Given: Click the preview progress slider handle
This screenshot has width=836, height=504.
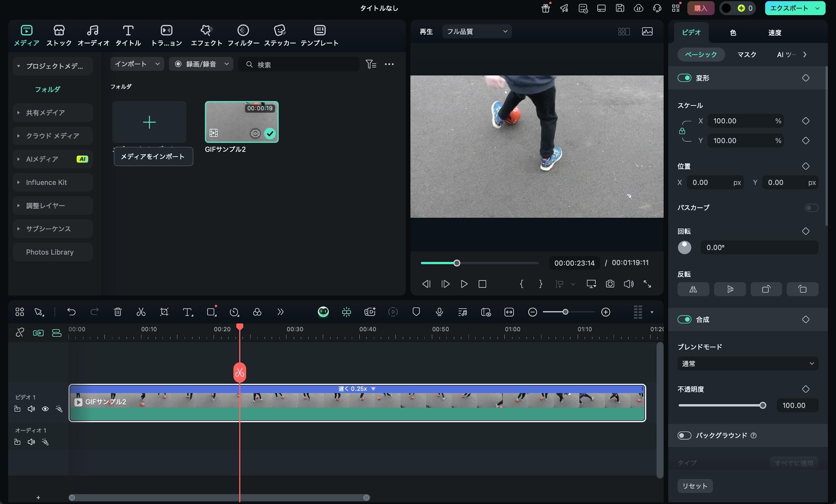Looking at the screenshot, I should (x=457, y=263).
